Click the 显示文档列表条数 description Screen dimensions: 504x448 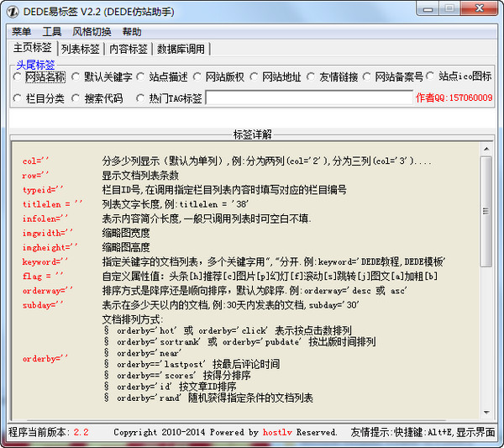click(140, 176)
